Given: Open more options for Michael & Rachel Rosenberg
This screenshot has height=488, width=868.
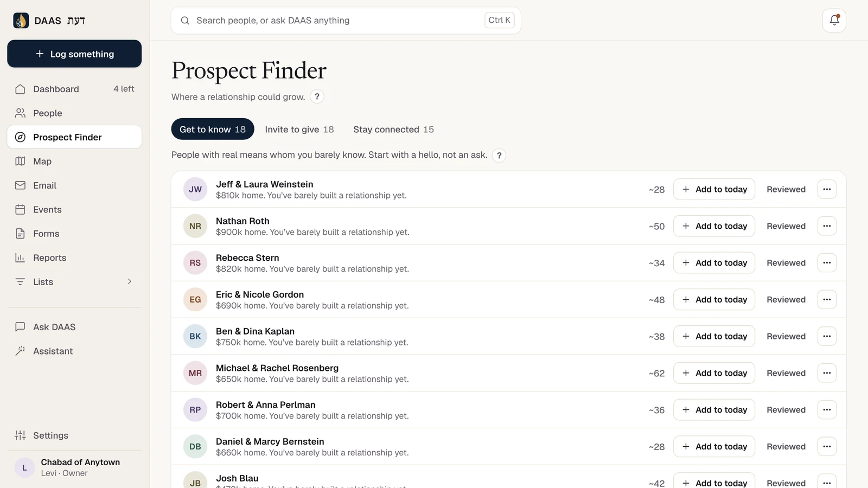Looking at the screenshot, I should (x=827, y=373).
